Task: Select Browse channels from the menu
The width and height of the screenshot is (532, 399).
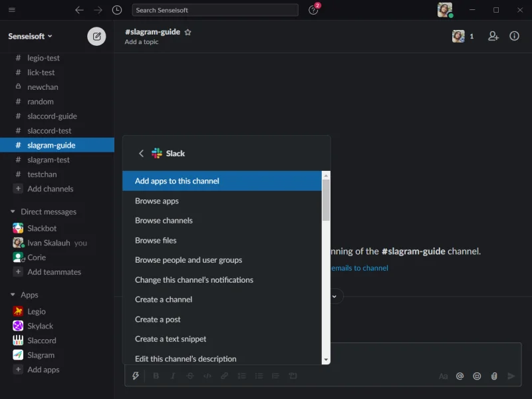Action: (x=222, y=221)
